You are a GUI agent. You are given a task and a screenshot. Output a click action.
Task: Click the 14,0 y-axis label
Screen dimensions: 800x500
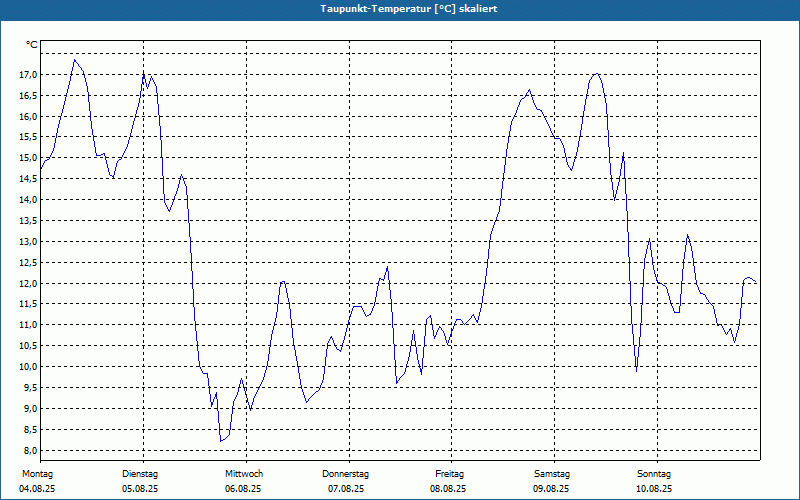[28, 200]
